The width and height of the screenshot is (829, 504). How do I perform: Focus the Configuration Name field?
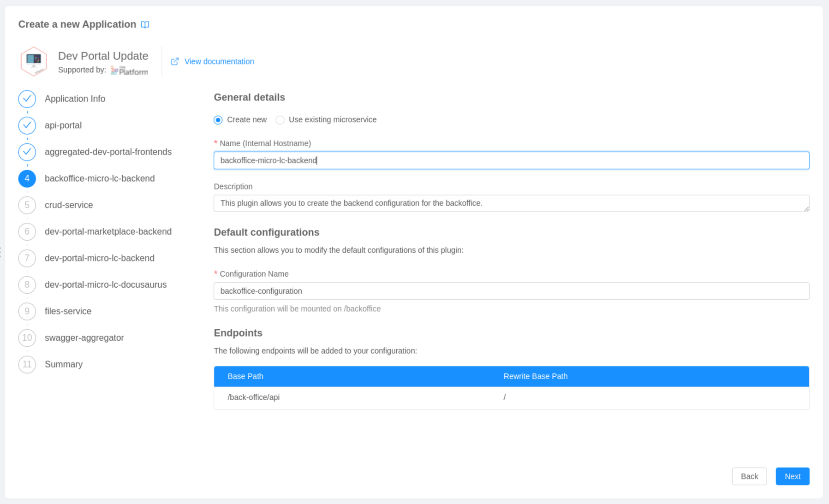tap(511, 291)
